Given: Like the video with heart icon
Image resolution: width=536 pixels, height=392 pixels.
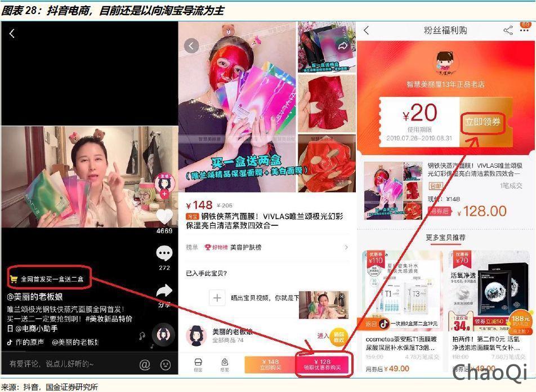Looking at the screenshot, I should click(x=164, y=216).
